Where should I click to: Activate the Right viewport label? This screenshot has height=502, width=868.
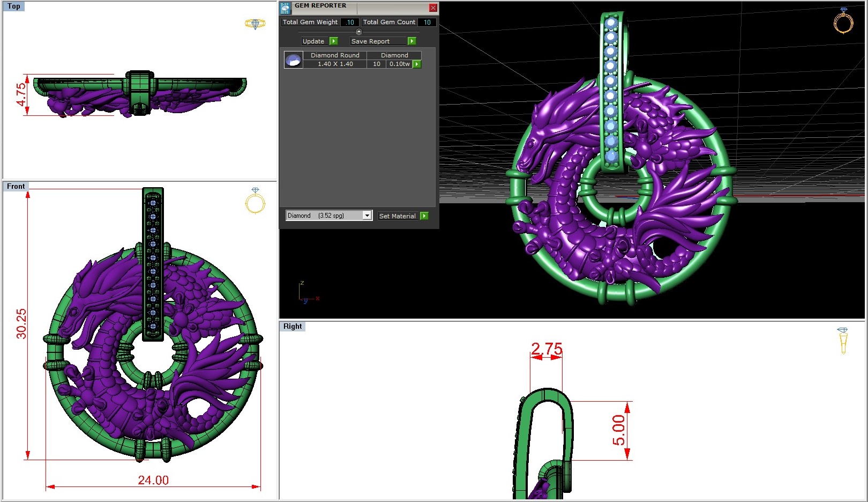pyautogui.click(x=293, y=326)
